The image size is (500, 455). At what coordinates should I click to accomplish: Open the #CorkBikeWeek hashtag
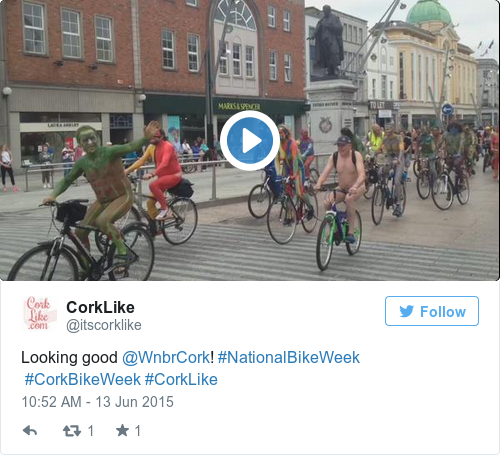[83, 379]
